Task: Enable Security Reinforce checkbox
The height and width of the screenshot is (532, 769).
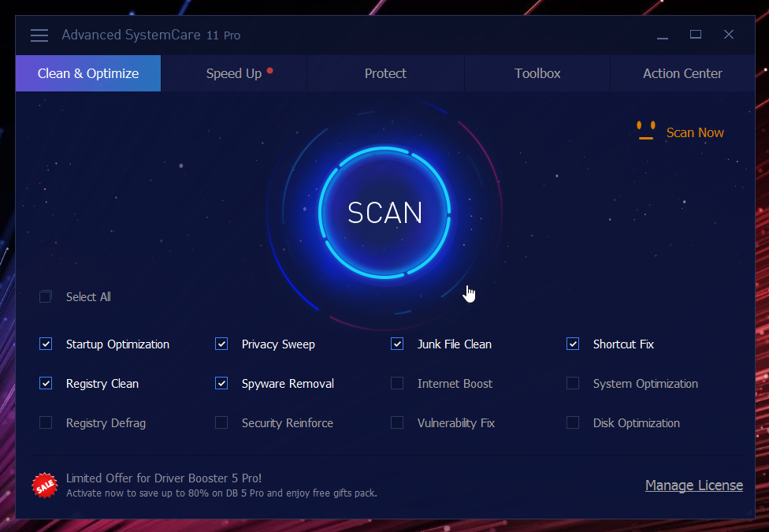Action: 221,422
